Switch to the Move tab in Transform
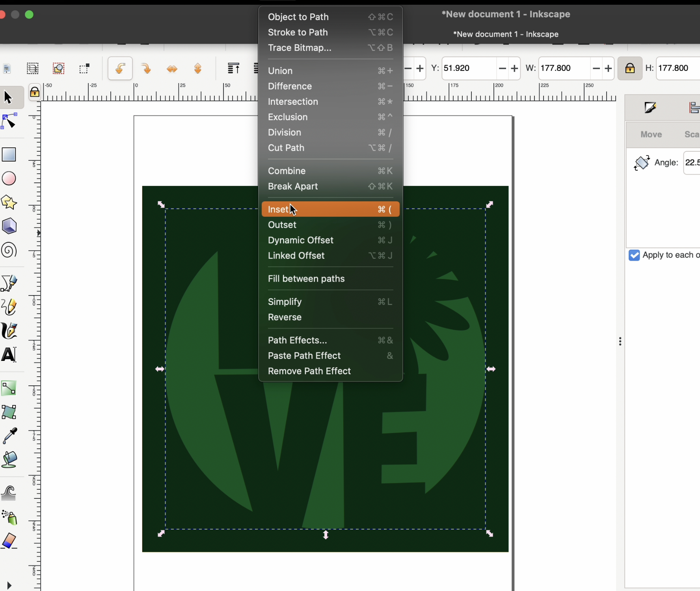 point(650,134)
